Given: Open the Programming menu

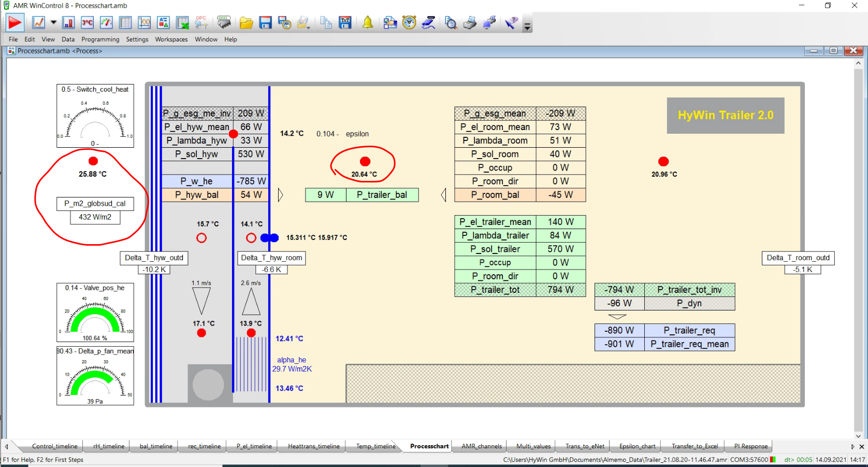Looking at the screenshot, I should [100, 39].
